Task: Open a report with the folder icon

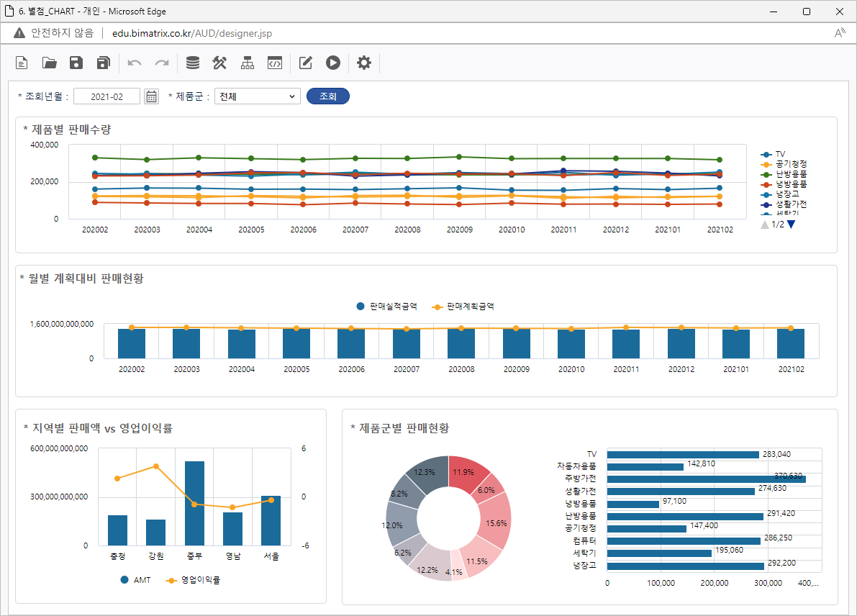Action: [49, 63]
